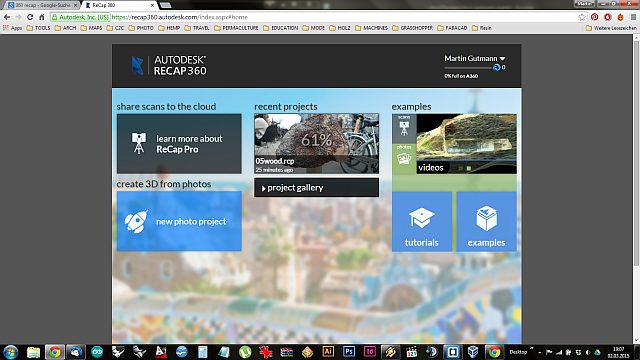This screenshot has height=360, width=640.
Task: Click the rocket icon on new photo project
Action: pyautogui.click(x=136, y=221)
